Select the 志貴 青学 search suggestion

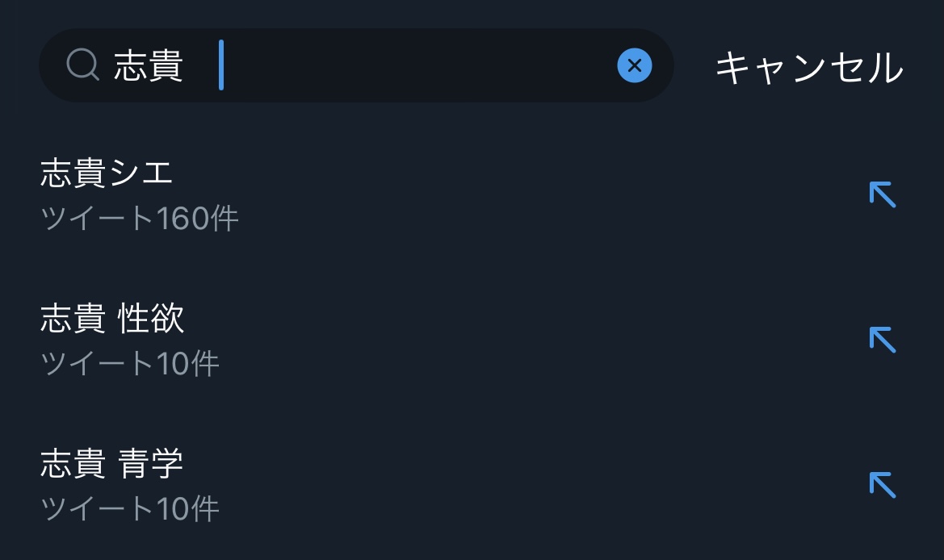coord(112,464)
